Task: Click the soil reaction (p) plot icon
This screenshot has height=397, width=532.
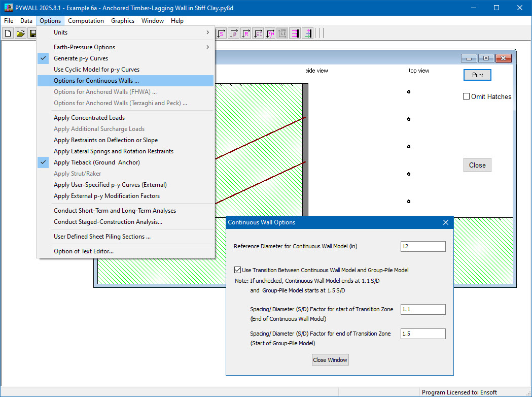Action: point(234,34)
